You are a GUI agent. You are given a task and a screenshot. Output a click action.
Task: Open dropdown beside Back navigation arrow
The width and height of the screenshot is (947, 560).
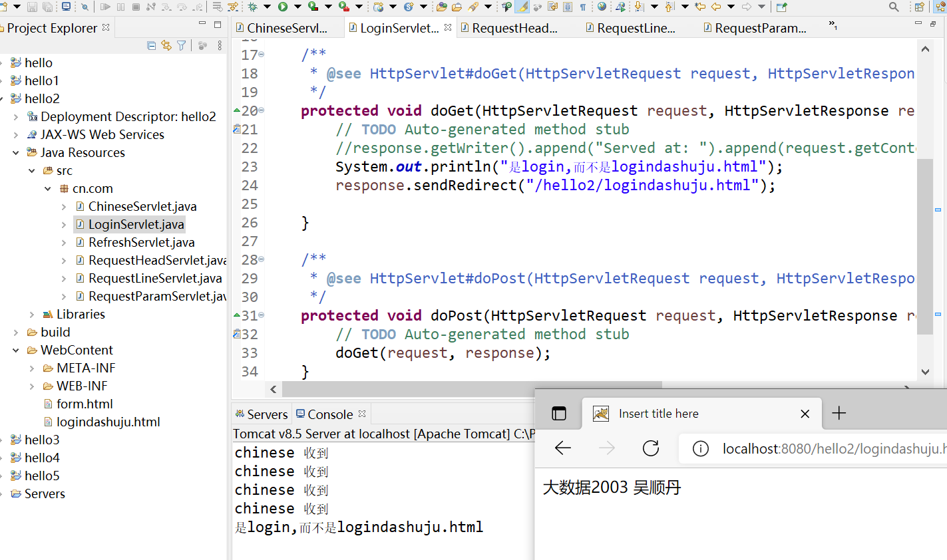(731, 7)
